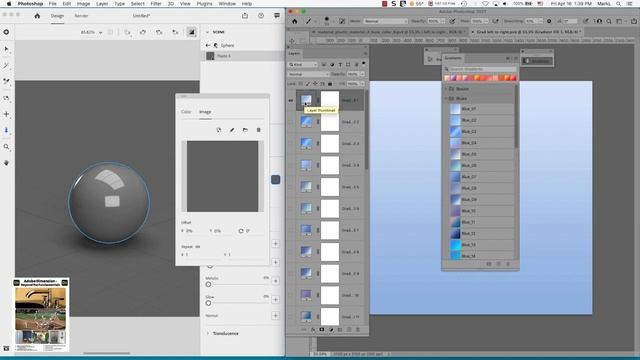Collapse the SCENE panel chevron
Image resolution: width=640 pixels, height=360 pixels.
[207, 32]
